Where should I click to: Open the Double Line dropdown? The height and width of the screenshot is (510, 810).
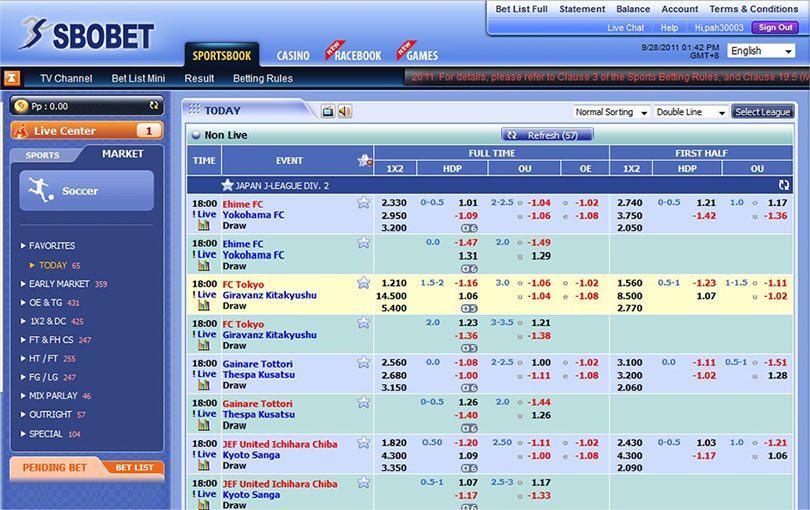coord(691,112)
